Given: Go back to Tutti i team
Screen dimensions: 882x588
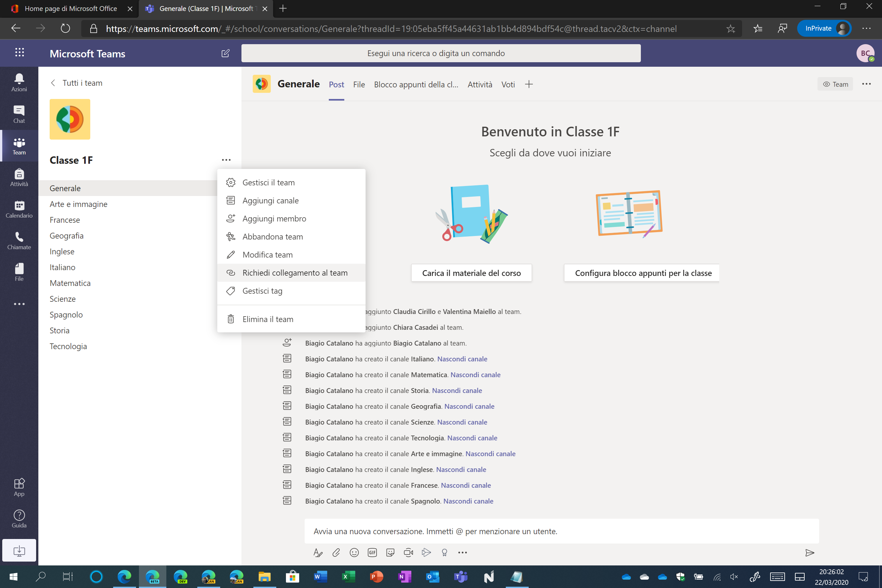Looking at the screenshot, I should pyautogui.click(x=76, y=83).
